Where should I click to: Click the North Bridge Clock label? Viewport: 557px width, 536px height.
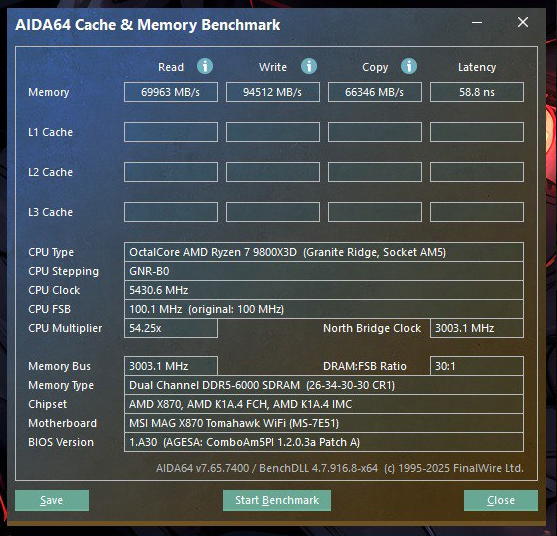coord(372,329)
